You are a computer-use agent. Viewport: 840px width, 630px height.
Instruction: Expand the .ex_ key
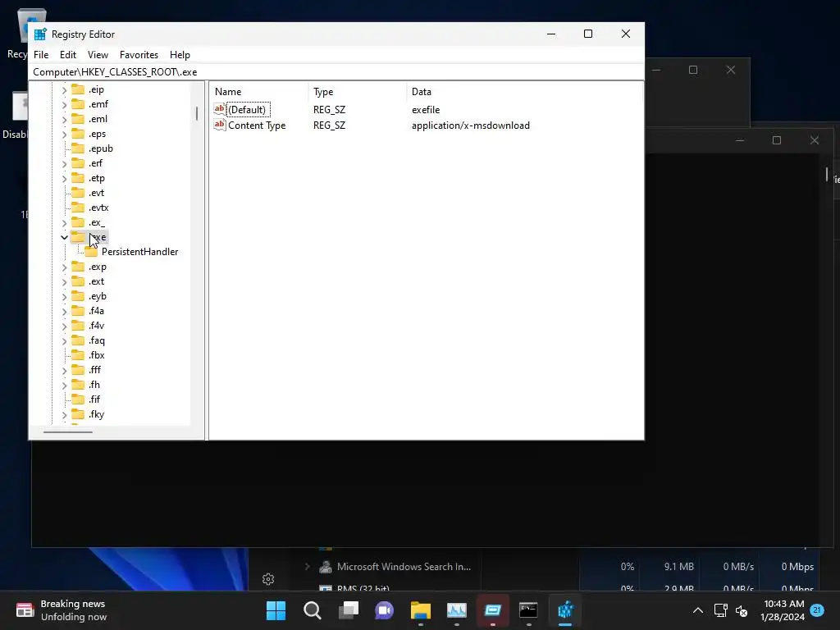click(x=64, y=222)
